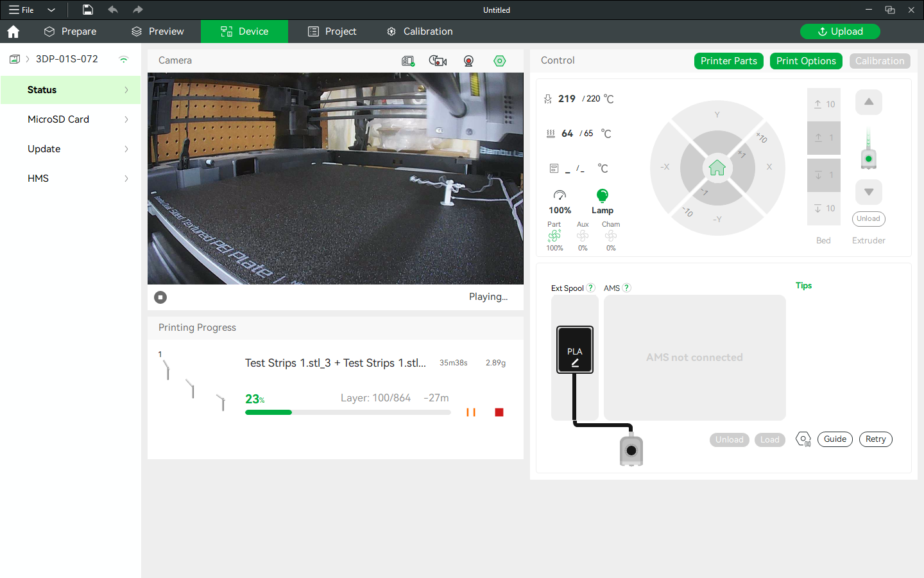Click Ext Spool help question mark
The width and height of the screenshot is (924, 578).
pyautogui.click(x=591, y=288)
